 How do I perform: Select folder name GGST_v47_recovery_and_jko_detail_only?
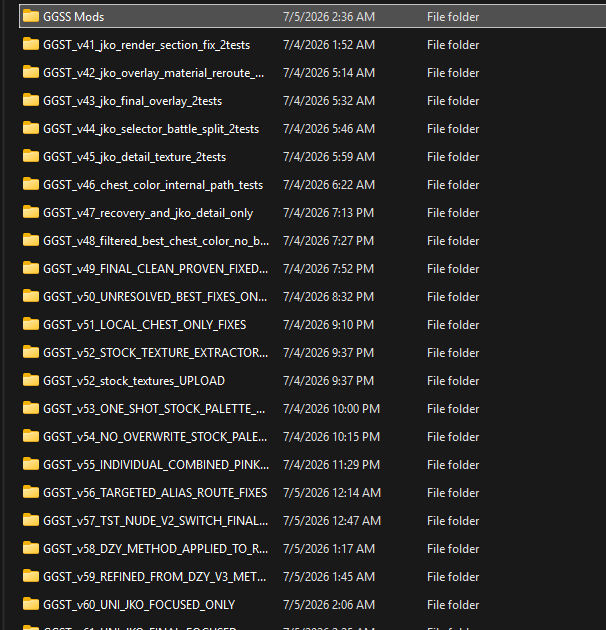(148, 213)
